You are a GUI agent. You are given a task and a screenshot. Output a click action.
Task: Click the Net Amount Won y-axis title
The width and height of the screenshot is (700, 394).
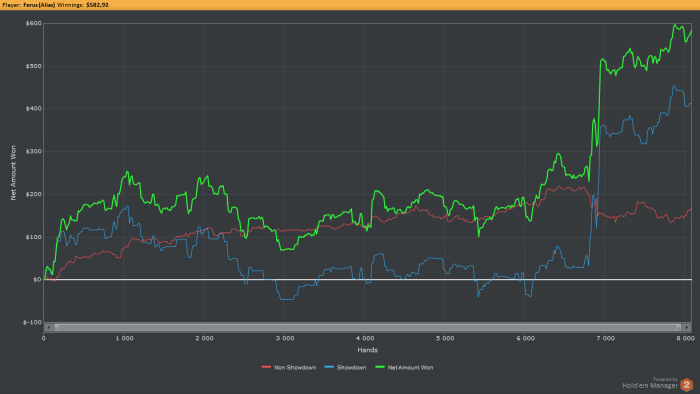[13, 173]
